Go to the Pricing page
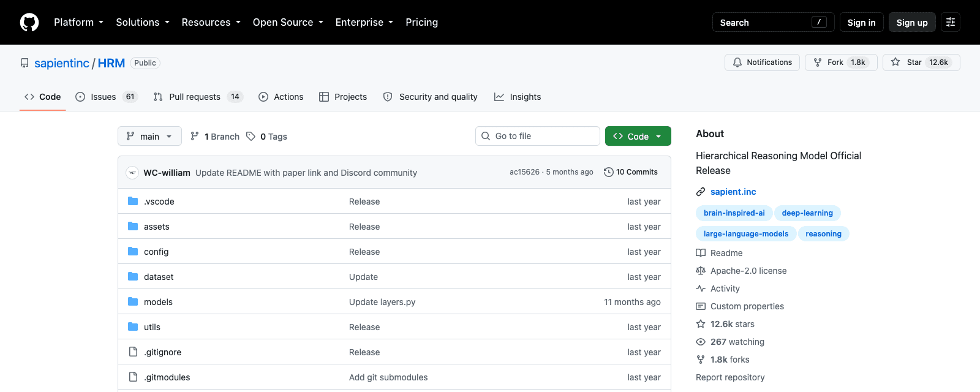The height and width of the screenshot is (392, 980). (x=421, y=22)
